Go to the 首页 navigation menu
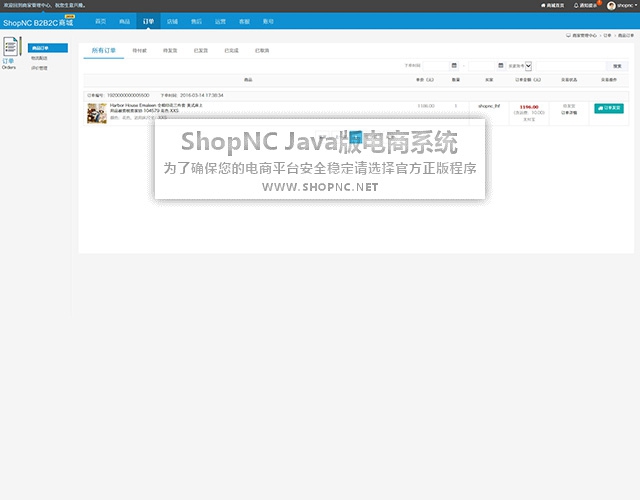 101,21
